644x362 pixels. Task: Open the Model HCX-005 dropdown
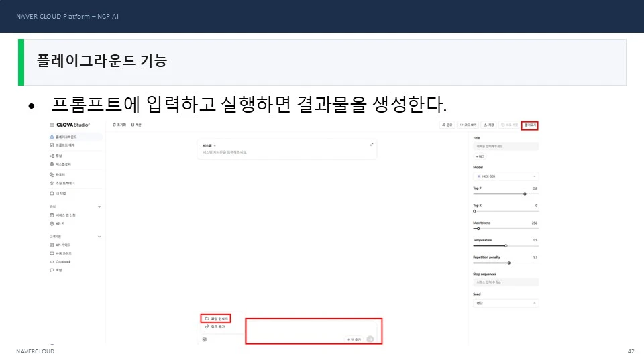(x=506, y=176)
